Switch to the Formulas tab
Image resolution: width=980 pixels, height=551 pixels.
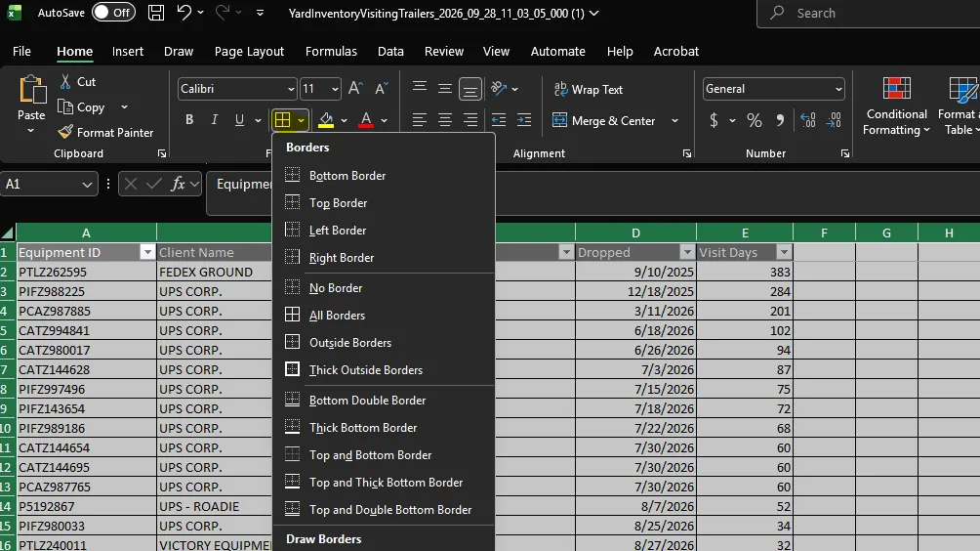[331, 51]
